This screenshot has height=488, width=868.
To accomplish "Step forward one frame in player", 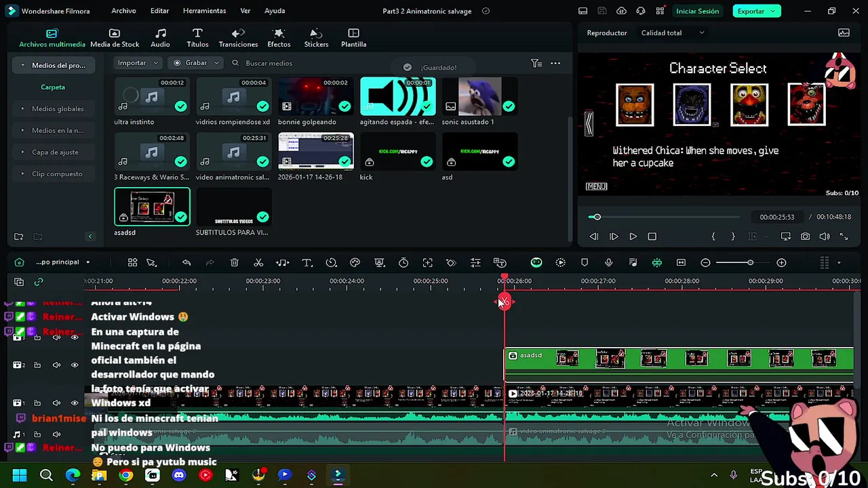I will pos(614,237).
